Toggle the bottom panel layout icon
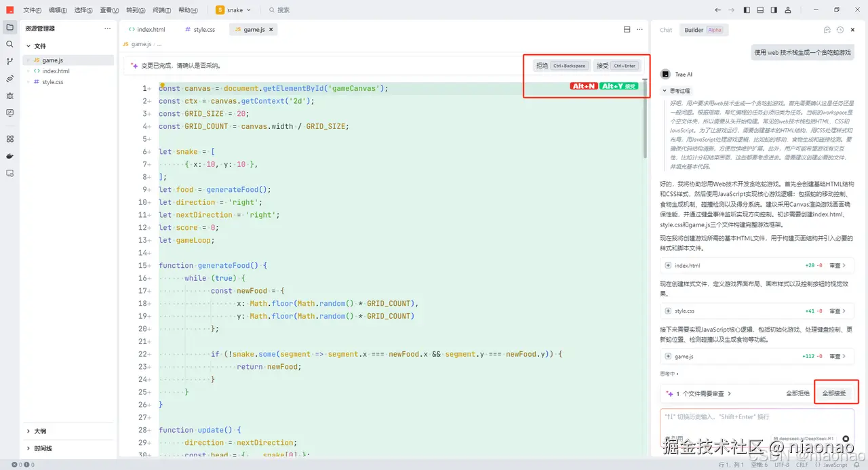Viewport: 868px width, 470px height. 761,10
